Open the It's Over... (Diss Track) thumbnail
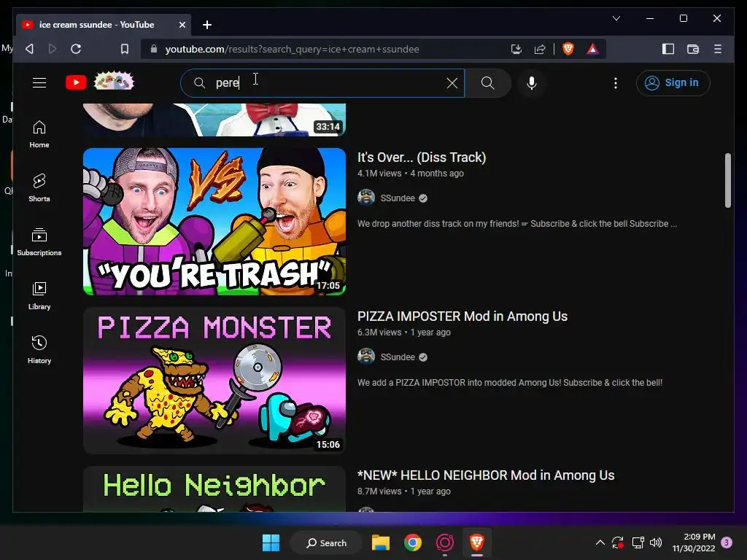The height and width of the screenshot is (560, 747). coord(214,222)
